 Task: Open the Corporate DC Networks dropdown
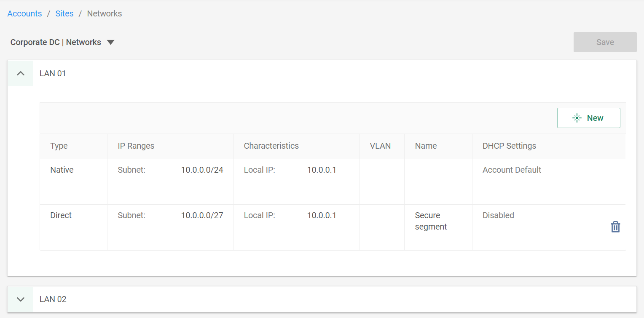pos(111,42)
